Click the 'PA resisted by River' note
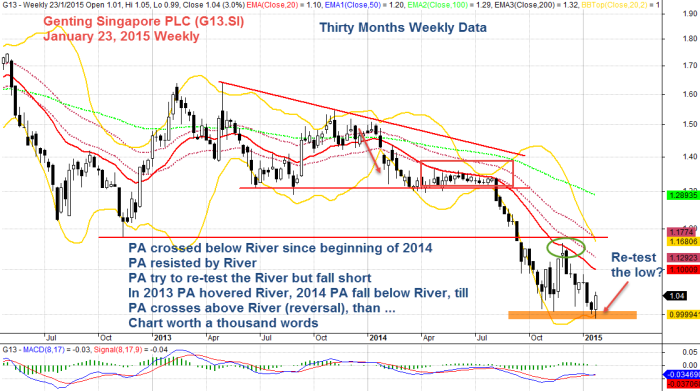The width and height of the screenshot is (700, 391). tap(192, 263)
